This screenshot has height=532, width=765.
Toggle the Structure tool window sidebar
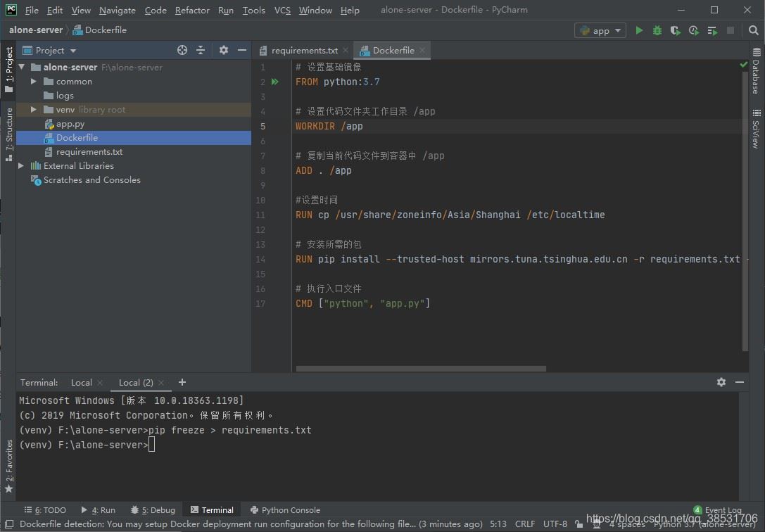point(8,134)
